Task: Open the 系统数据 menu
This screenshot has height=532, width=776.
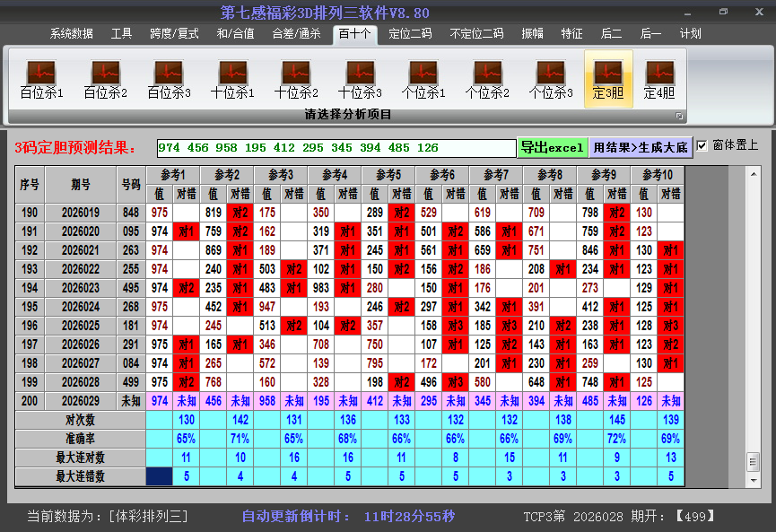Action: [72, 34]
